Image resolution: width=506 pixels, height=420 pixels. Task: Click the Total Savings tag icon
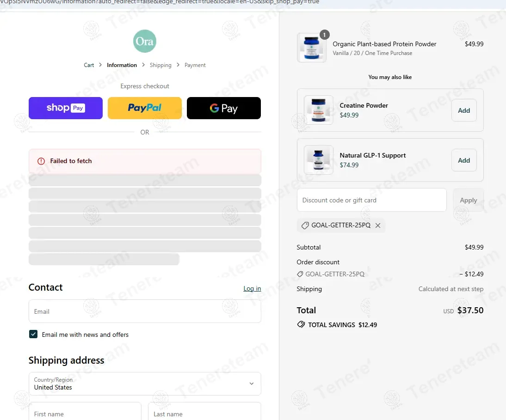click(x=301, y=324)
